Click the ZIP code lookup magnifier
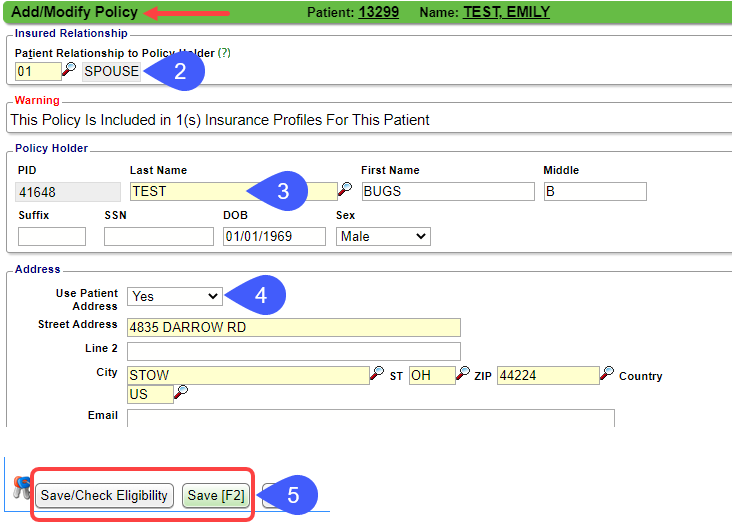Screen dimensions: 732x522 [607, 374]
